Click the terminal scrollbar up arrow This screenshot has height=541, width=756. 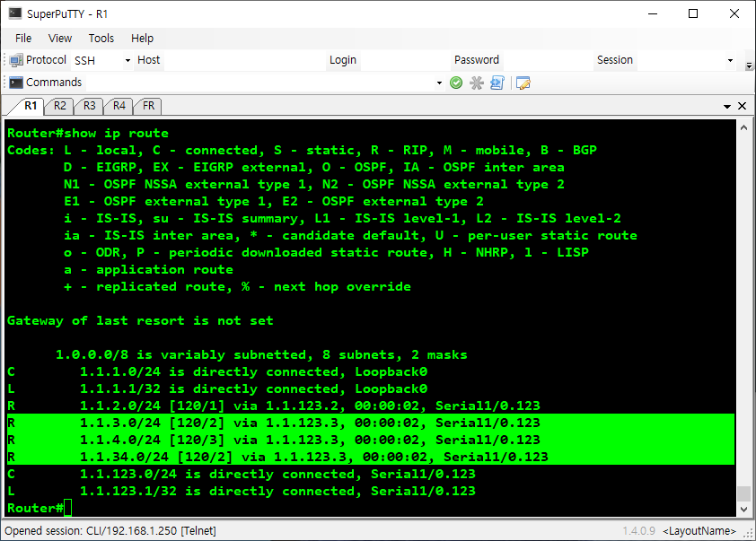(743, 127)
